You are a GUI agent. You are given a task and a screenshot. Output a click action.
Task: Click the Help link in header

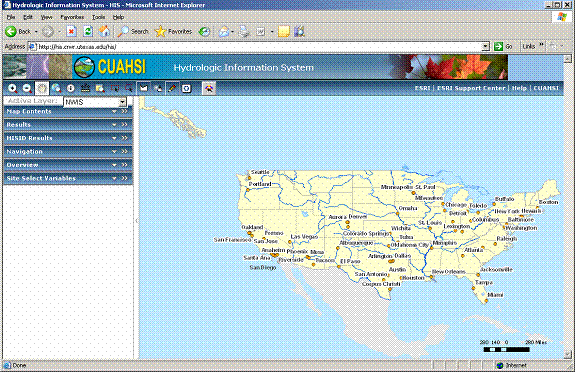[519, 88]
